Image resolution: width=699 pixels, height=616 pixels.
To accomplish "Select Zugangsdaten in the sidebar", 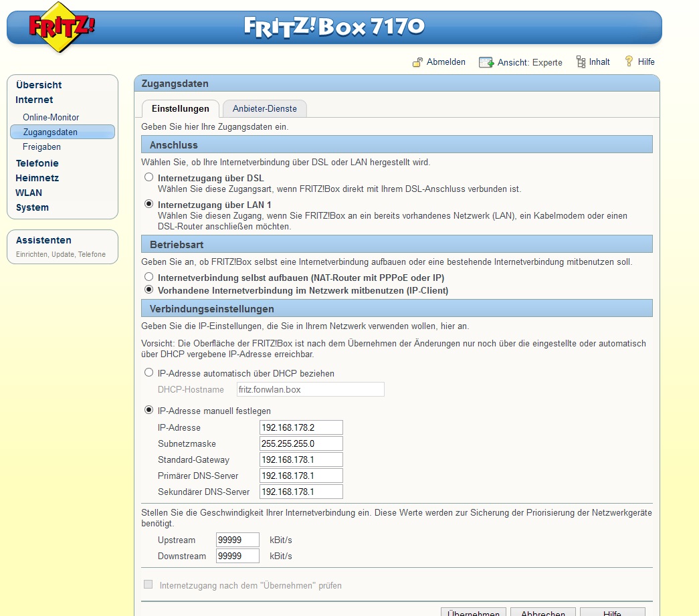I will [x=62, y=132].
